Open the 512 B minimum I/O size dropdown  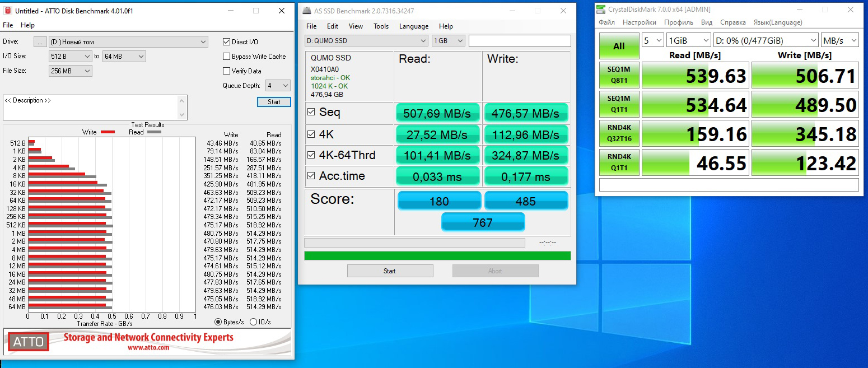(71, 56)
